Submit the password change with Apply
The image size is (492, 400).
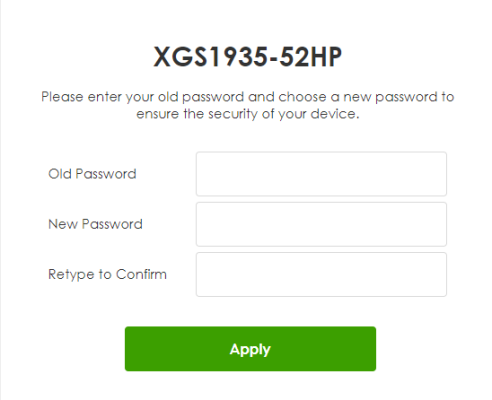(x=250, y=349)
